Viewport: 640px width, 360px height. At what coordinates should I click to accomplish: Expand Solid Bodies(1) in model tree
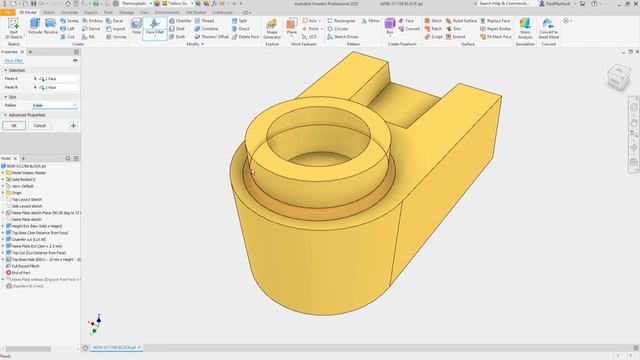pos(3,180)
